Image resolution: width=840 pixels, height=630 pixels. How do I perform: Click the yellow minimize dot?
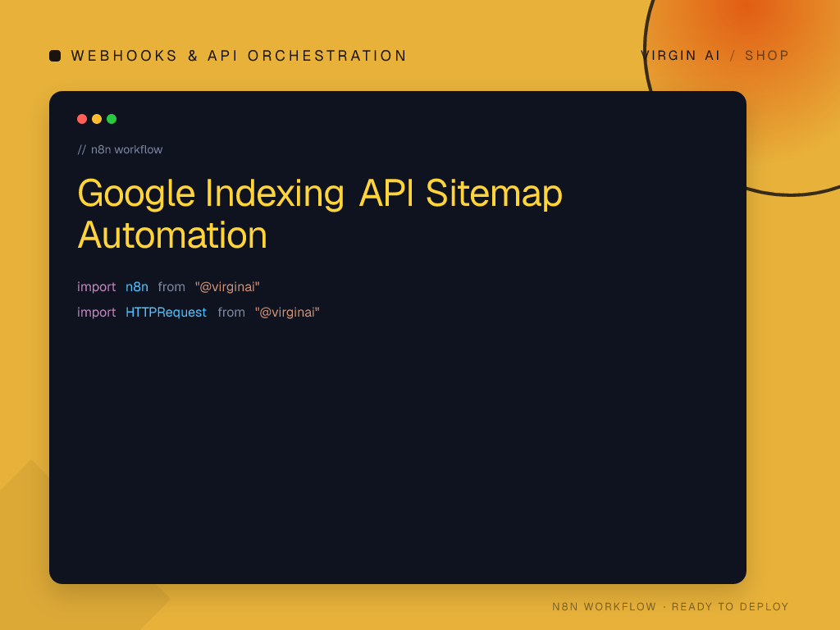[x=97, y=119]
